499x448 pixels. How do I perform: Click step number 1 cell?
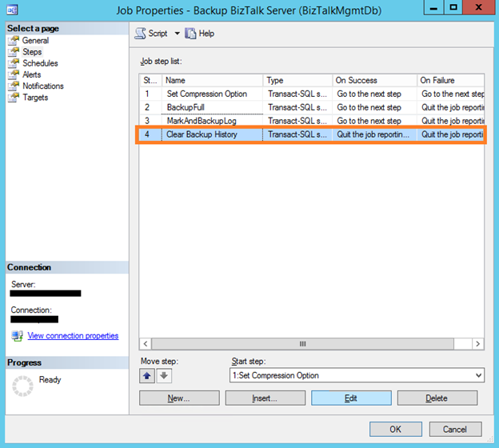[x=151, y=94]
